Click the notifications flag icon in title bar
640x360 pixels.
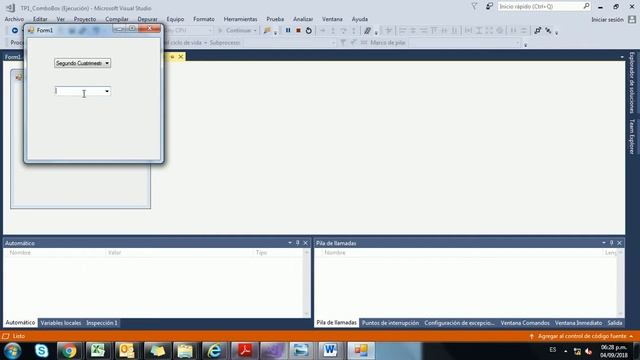(474, 7)
